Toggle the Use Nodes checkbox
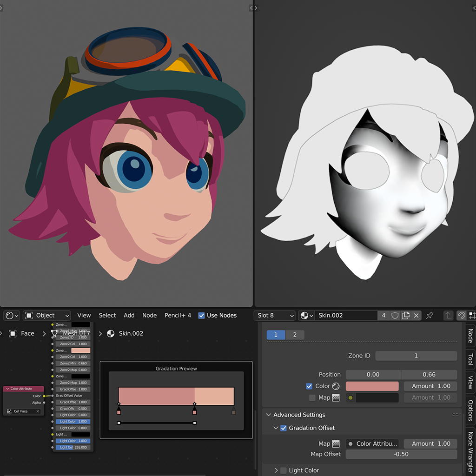Screen dimensions: 476x476 pyautogui.click(x=201, y=315)
